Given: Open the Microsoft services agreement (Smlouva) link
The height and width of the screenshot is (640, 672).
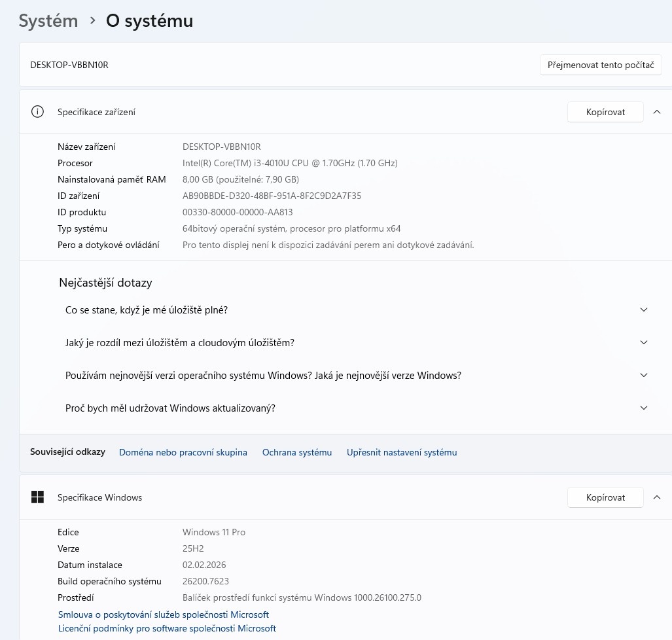Looking at the screenshot, I should 164,614.
